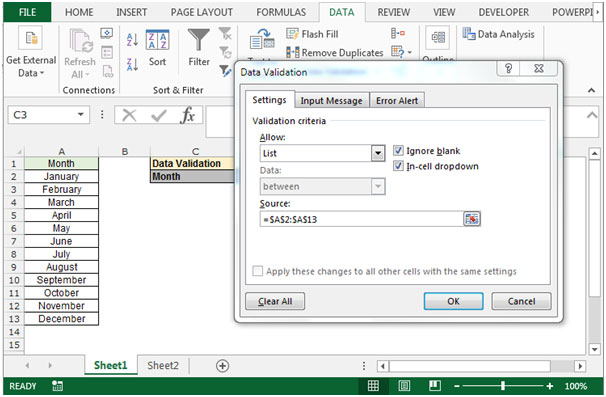Click in the Source input field
The height and width of the screenshot is (397, 606).
click(x=361, y=219)
